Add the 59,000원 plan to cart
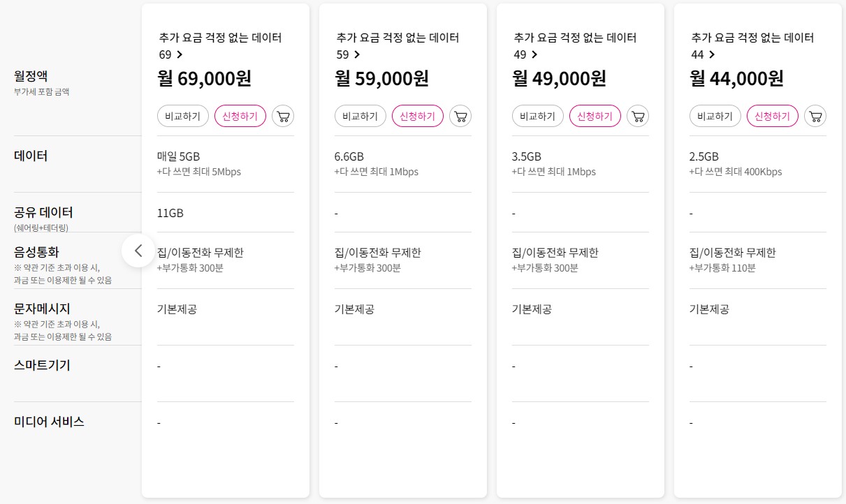The height and width of the screenshot is (504, 846). point(460,117)
